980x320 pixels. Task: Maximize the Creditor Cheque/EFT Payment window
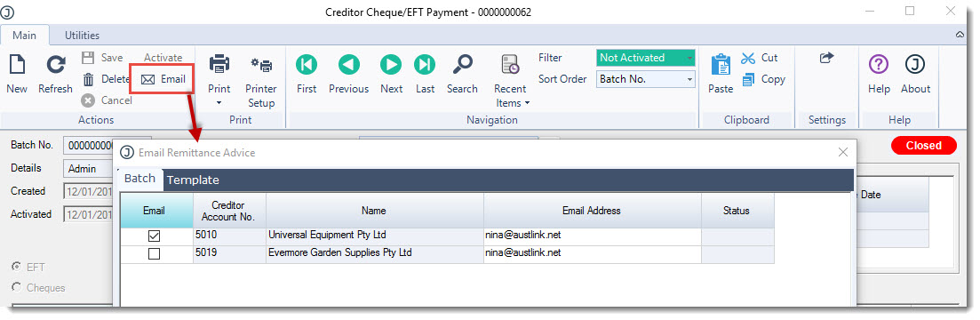tap(910, 11)
